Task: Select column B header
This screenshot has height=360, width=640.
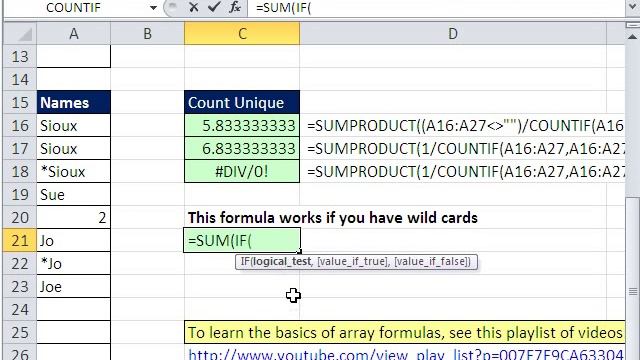Action: [x=147, y=33]
